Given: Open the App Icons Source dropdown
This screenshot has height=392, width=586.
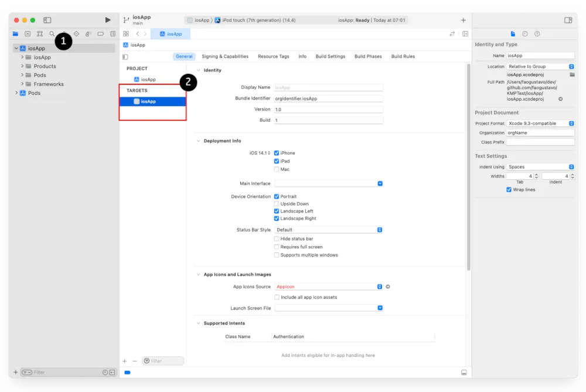Looking at the screenshot, I should coord(329,287).
